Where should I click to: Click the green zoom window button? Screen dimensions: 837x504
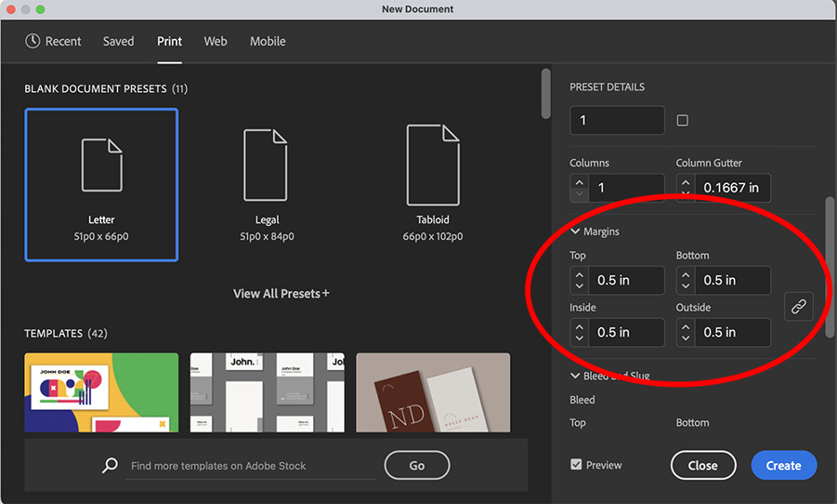40,10
